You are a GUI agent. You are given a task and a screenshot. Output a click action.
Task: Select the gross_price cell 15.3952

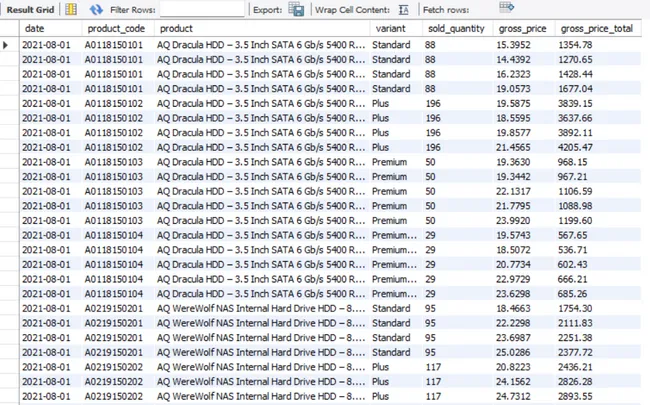pos(513,45)
